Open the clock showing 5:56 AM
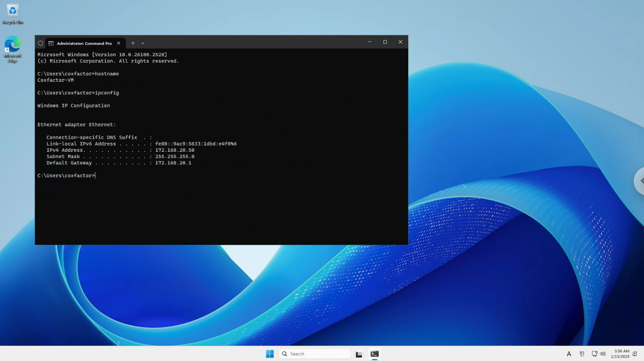644x361 pixels. [620, 354]
